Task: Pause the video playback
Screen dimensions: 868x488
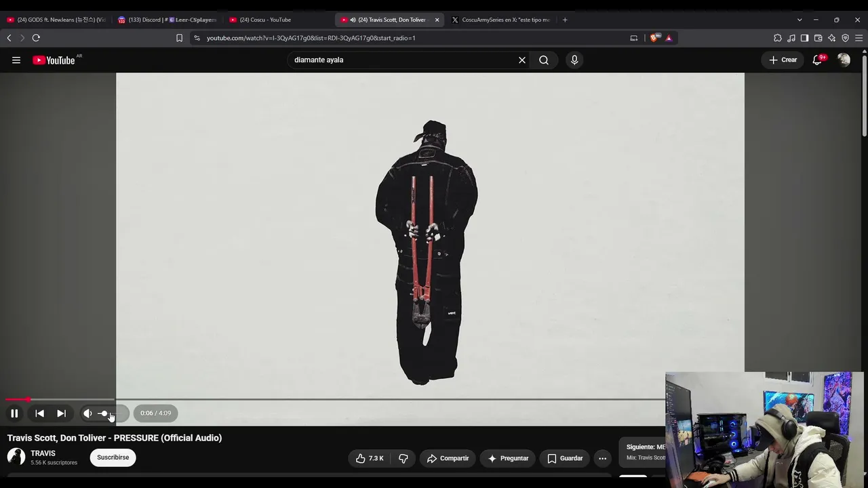Action: 14,413
